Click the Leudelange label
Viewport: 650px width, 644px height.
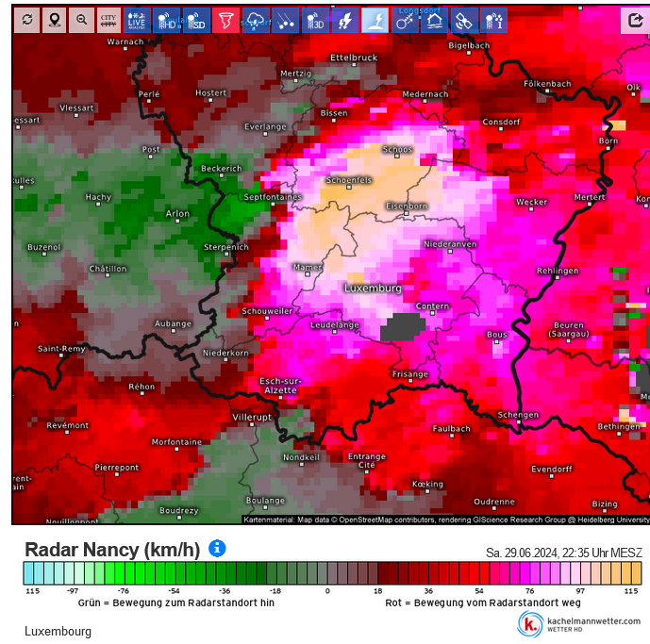[x=335, y=324]
